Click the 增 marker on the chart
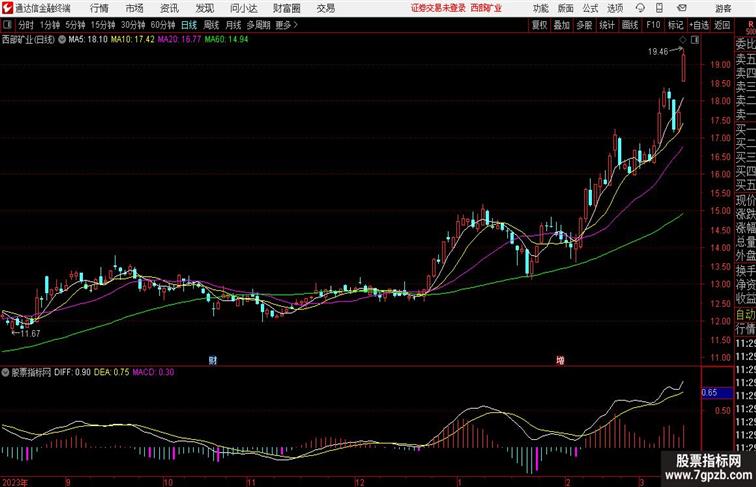Image resolution: width=756 pixels, height=487 pixels. click(560, 360)
